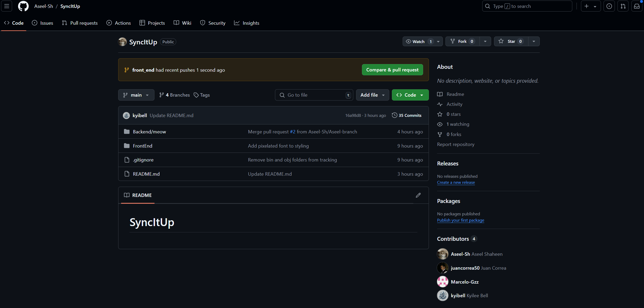The width and height of the screenshot is (644, 308).
Task: Expand the Add file dropdown
Action: point(372,95)
